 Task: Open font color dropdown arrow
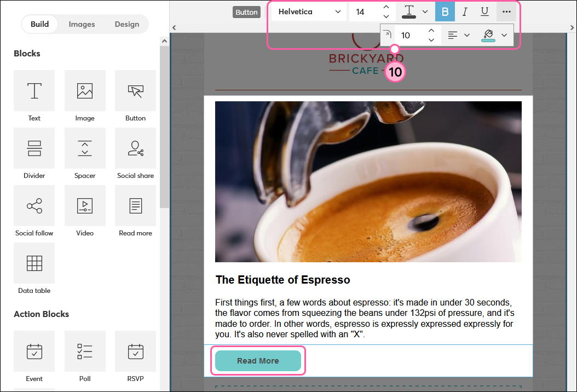coord(425,12)
